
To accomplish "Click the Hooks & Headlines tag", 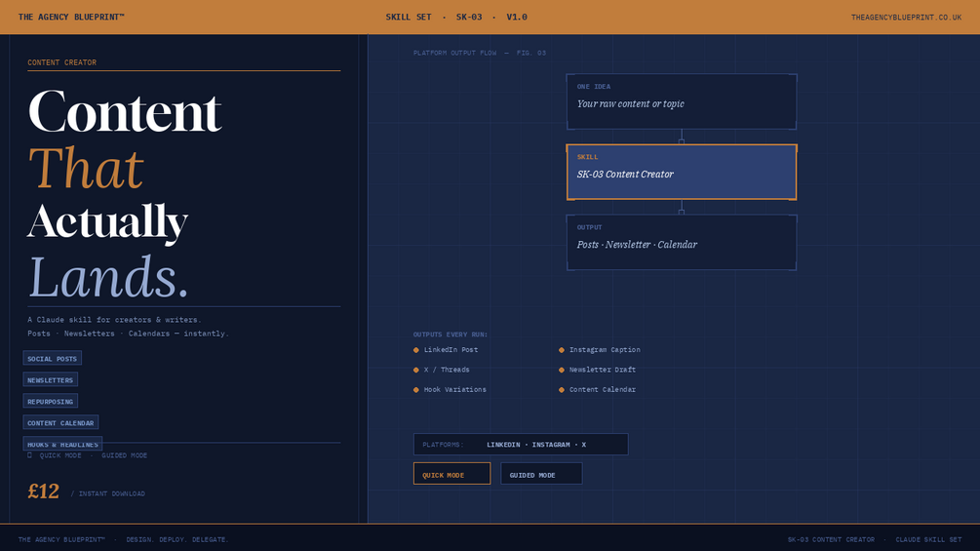I will pyautogui.click(x=62, y=444).
